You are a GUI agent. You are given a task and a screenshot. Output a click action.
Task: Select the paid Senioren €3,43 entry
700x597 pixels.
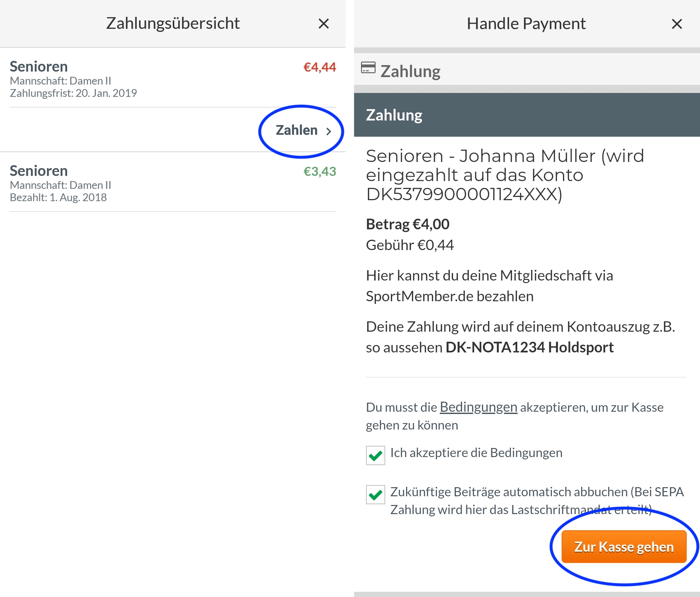[173, 183]
